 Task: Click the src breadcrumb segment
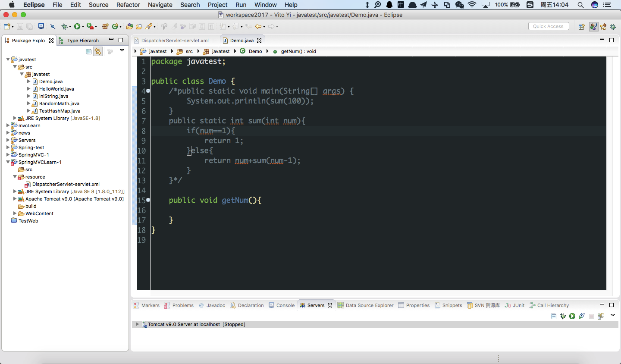(x=189, y=51)
